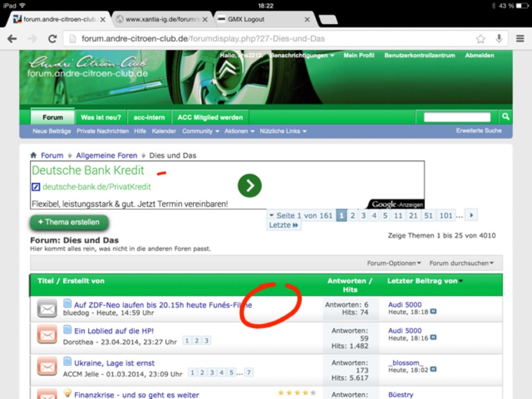The height and width of the screenshot is (399, 532).
Task: Open Benutzerkontrollzentrum
Action: click(x=420, y=55)
